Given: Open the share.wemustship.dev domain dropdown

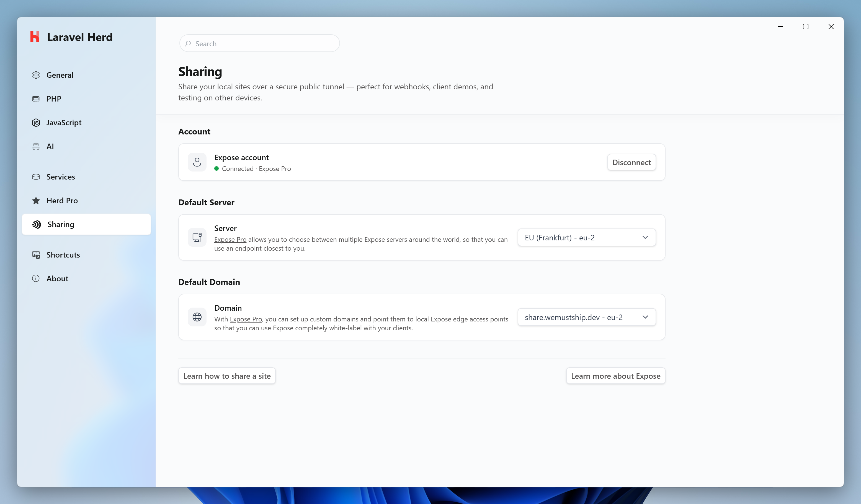Looking at the screenshot, I should click(587, 317).
